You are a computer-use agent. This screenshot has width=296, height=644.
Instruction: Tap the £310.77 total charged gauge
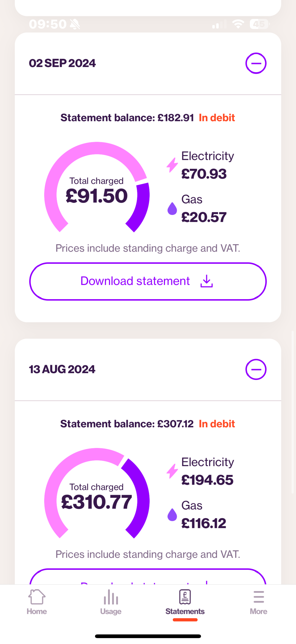pos(97,493)
